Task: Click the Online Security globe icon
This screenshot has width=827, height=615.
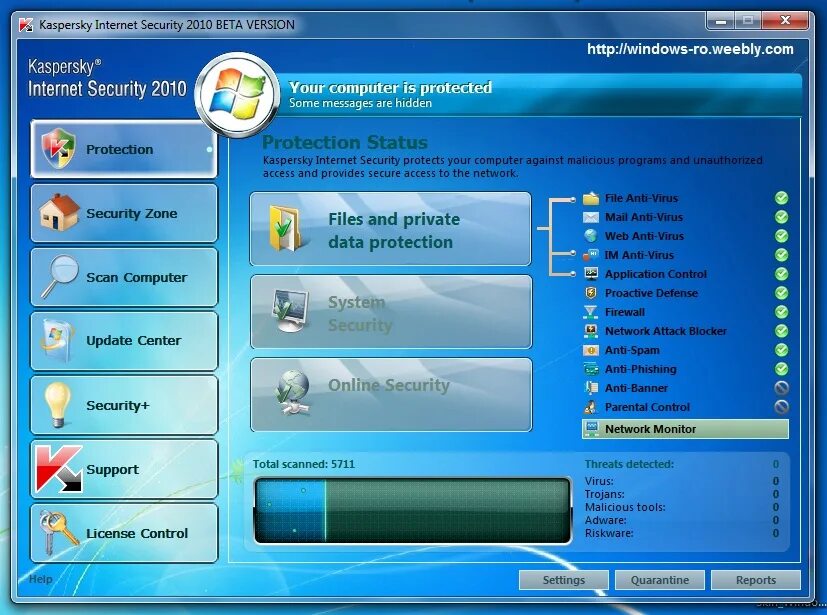Action: tap(293, 392)
